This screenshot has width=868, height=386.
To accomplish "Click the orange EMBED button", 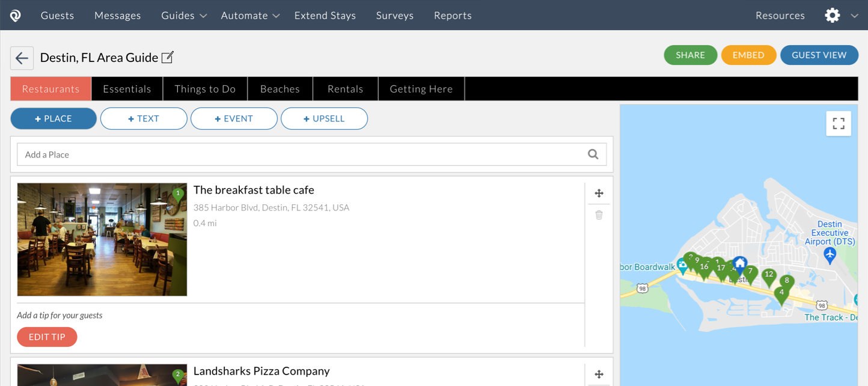I will 748,55.
